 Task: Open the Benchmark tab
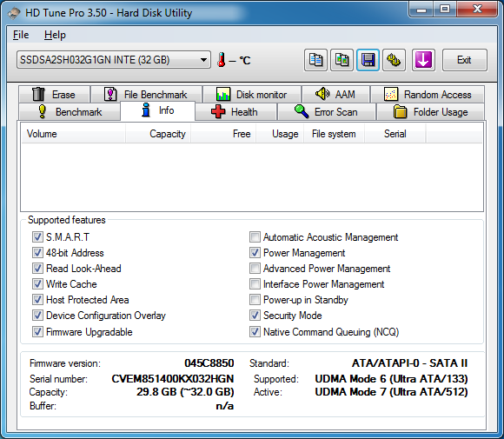pyautogui.click(x=70, y=112)
